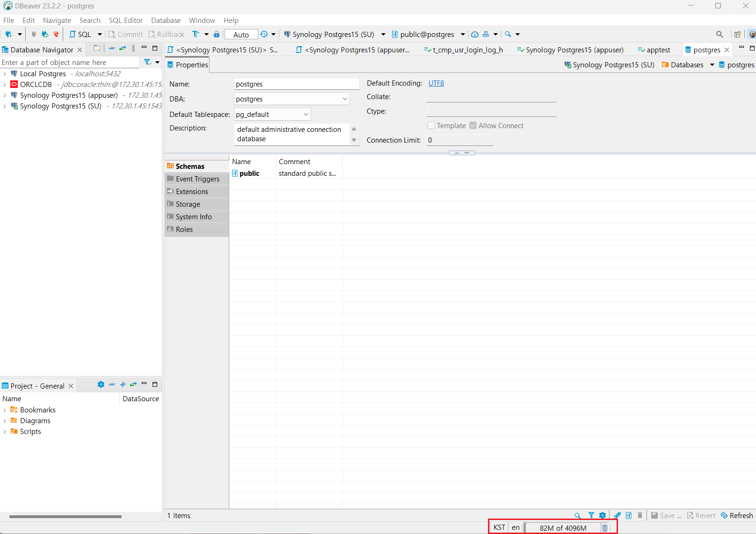Select the Event Triggers section
This screenshot has width=756, height=534.
click(x=197, y=179)
